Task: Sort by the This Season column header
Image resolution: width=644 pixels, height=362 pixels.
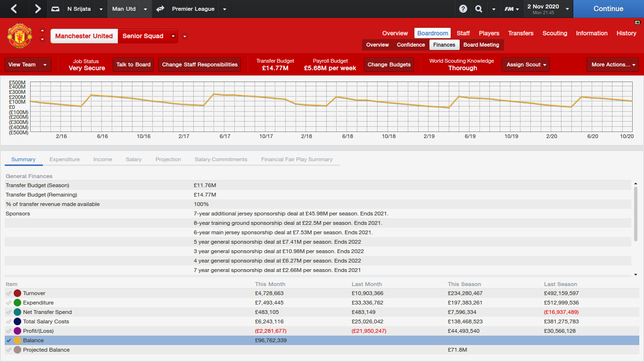Action: tap(464, 284)
